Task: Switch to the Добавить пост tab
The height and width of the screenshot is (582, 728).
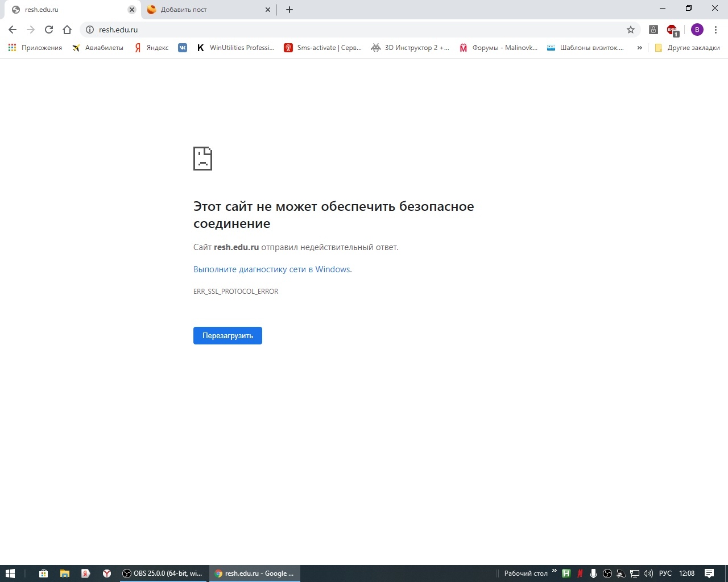Action: [x=208, y=10]
